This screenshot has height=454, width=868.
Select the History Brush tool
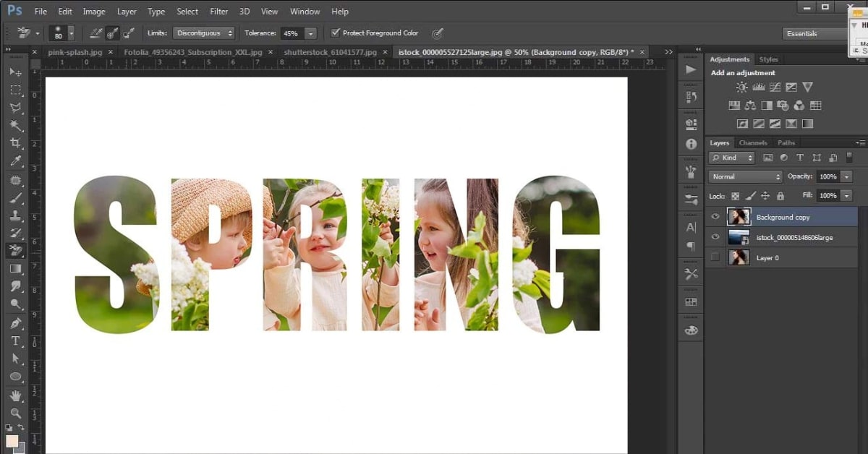[x=15, y=233]
